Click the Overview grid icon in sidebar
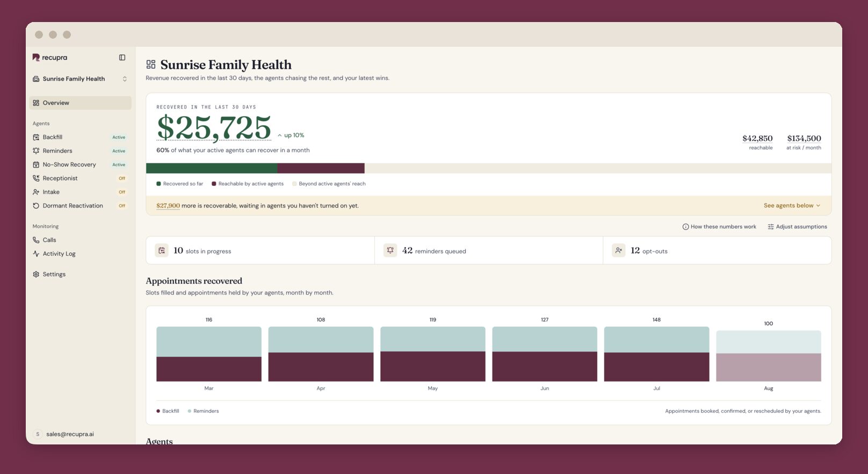Viewport: 868px width, 474px height. coord(36,103)
